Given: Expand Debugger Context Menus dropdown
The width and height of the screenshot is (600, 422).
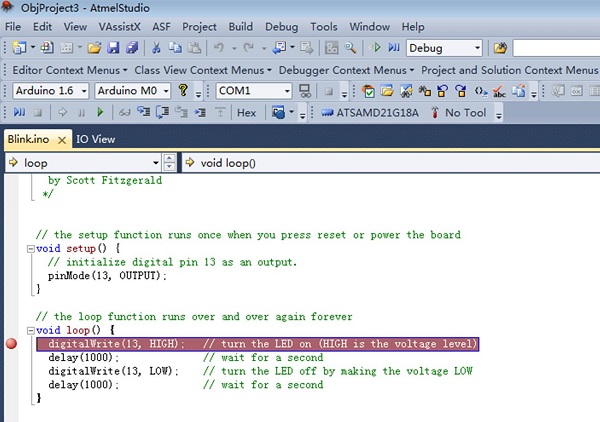Looking at the screenshot, I should [x=346, y=70].
